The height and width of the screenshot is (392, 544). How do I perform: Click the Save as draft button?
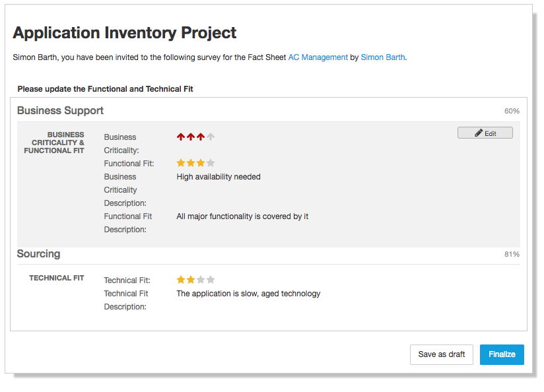click(x=441, y=354)
